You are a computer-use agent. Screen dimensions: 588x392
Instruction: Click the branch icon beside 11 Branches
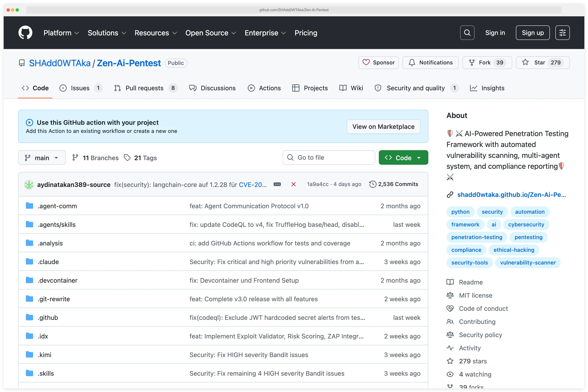pyautogui.click(x=75, y=157)
